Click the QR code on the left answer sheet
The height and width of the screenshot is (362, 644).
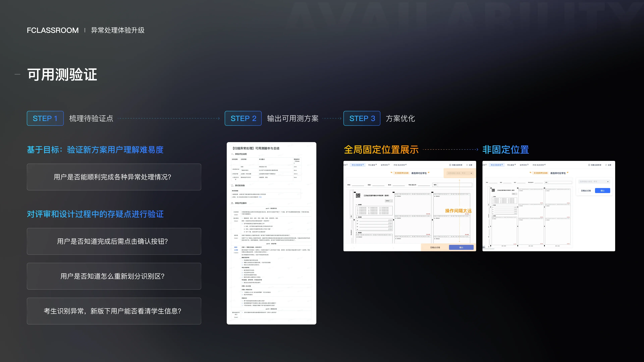click(x=358, y=195)
